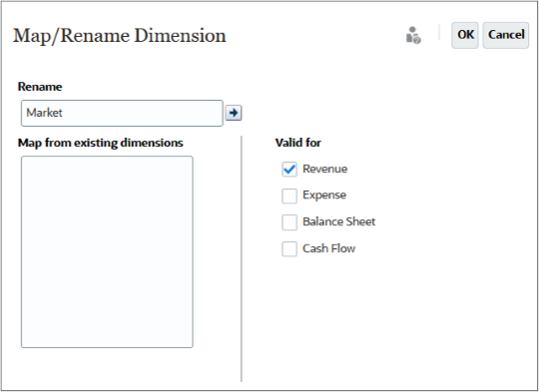Click the Expense label text

click(x=324, y=196)
